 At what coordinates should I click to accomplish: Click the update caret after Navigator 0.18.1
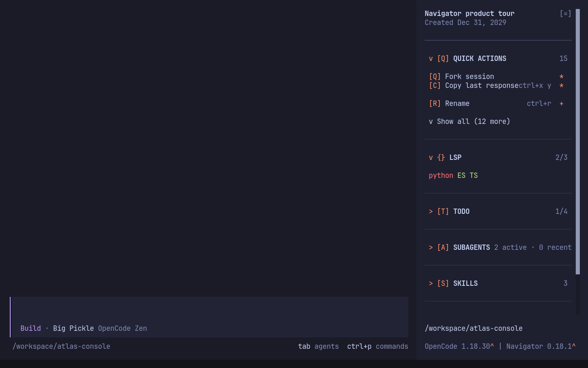click(574, 346)
